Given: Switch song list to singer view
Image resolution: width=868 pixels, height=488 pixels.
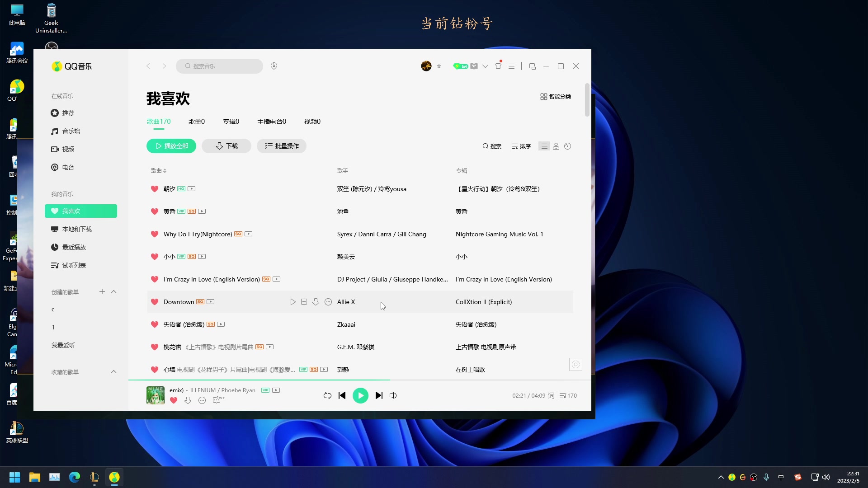Looking at the screenshot, I should click(x=556, y=146).
